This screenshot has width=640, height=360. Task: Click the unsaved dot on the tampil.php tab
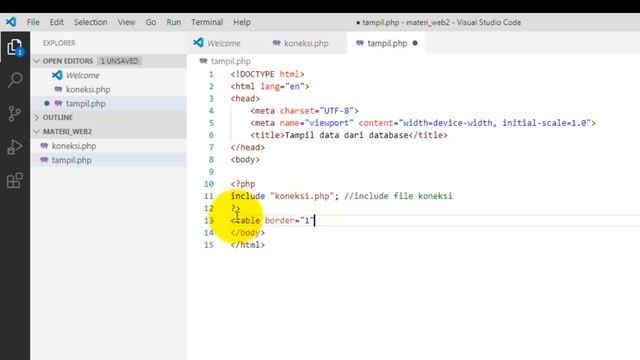[415, 43]
